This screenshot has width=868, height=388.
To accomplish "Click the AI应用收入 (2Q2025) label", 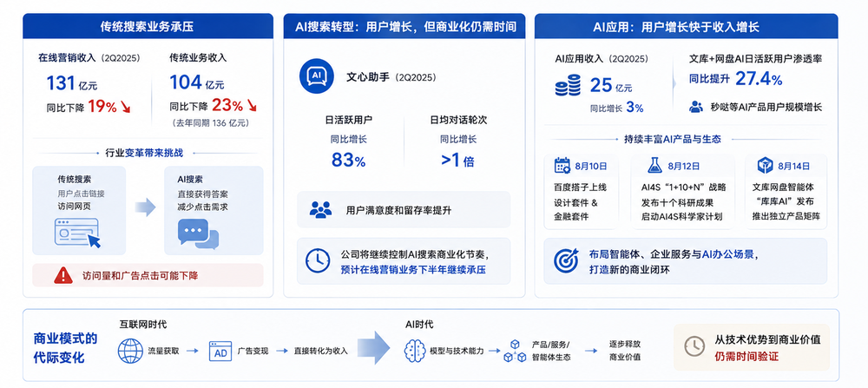I will click(602, 58).
